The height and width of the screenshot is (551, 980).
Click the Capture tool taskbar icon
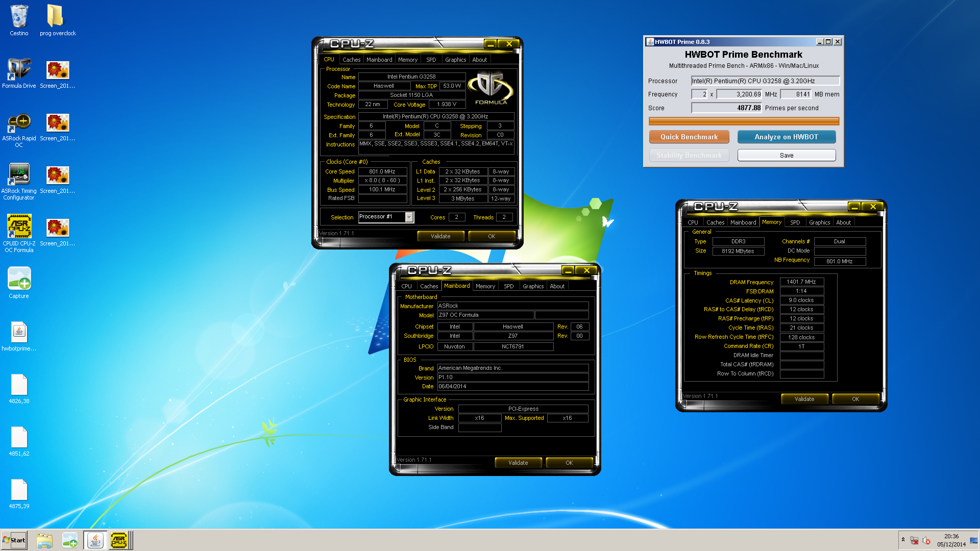tap(70, 540)
